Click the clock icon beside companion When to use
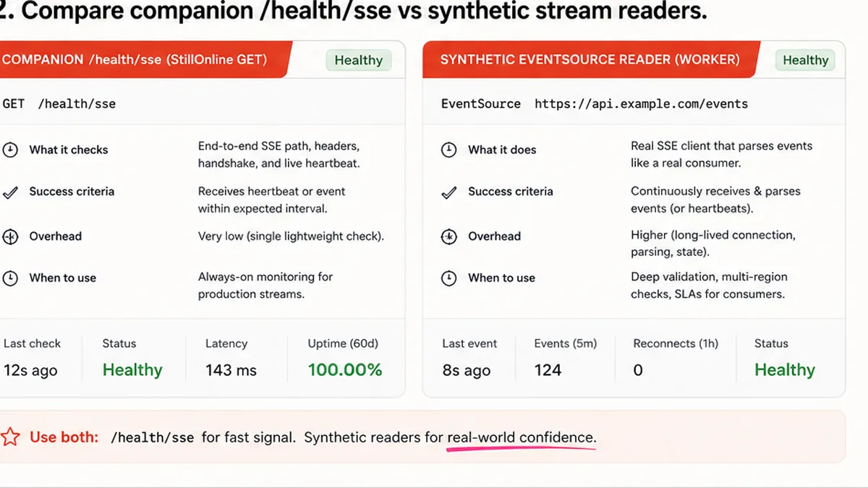The image size is (868, 488). coord(10,278)
